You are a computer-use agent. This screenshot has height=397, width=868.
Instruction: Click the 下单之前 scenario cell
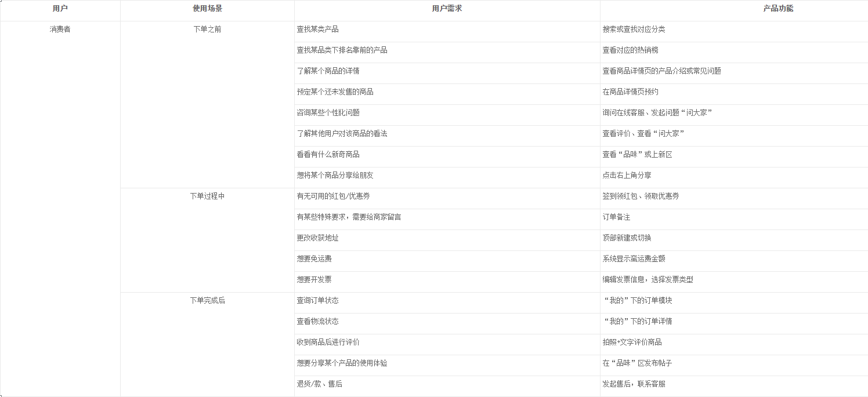(207, 28)
